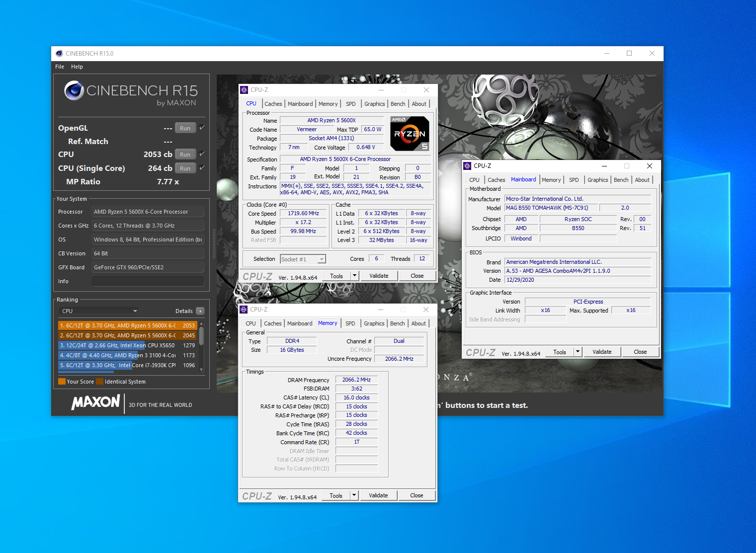Viewport: 756px width, 553px height.
Task: Click the Details arrow button in Ranking
Action: point(200,311)
